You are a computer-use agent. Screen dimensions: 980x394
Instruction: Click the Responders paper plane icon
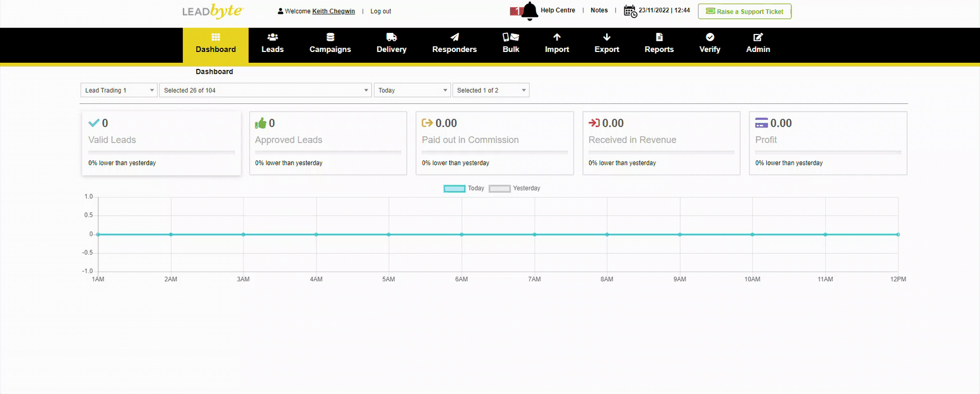click(x=455, y=37)
